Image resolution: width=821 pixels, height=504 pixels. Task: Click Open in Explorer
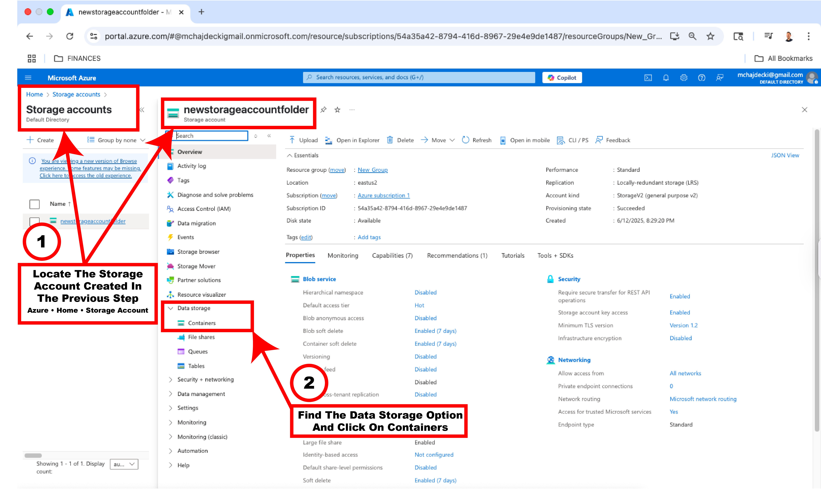coord(352,140)
